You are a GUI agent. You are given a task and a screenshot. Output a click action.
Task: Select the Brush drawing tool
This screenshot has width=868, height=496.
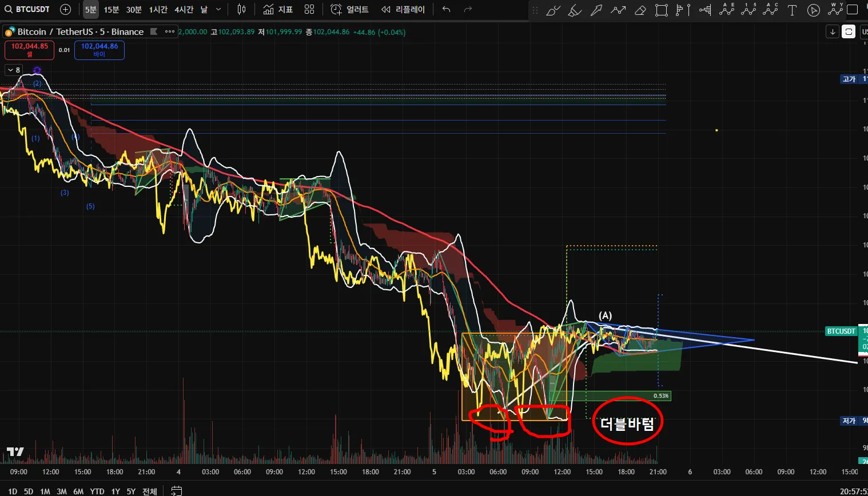pyautogui.click(x=553, y=10)
